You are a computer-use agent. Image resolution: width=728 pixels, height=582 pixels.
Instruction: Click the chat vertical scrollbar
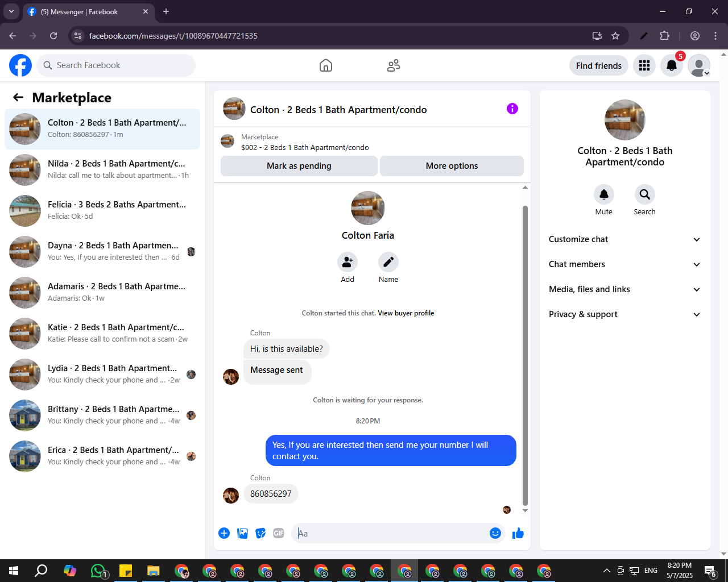(x=525, y=355)
